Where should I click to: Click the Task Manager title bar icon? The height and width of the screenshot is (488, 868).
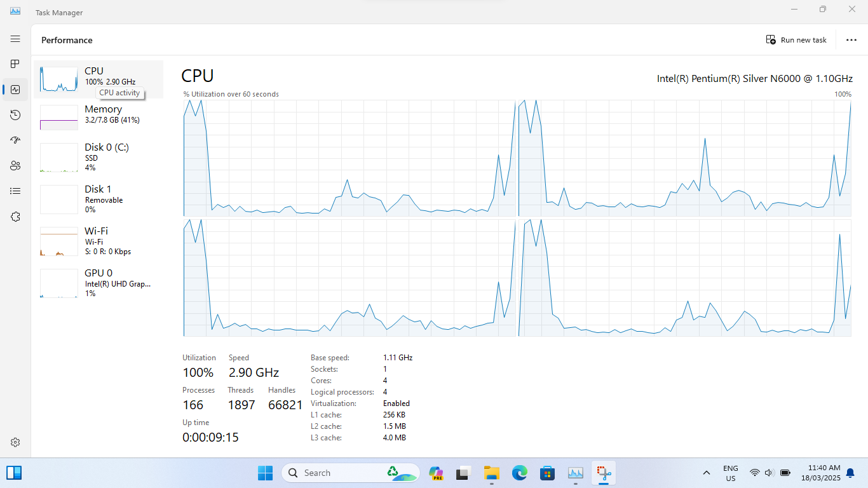15,11
